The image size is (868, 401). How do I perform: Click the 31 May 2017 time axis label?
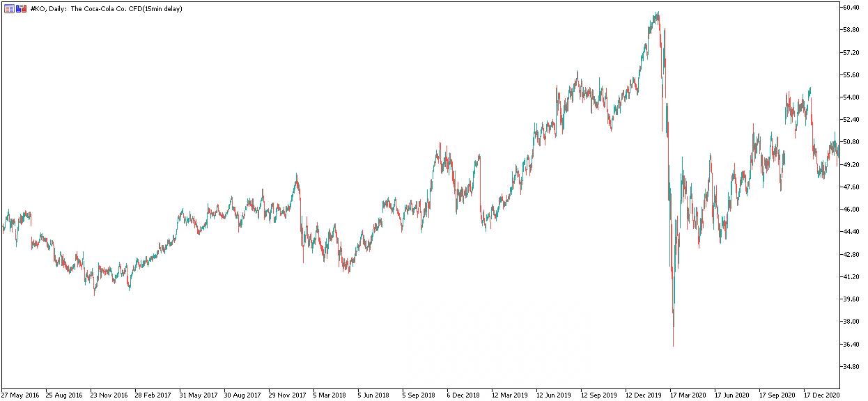coord(199,395)
